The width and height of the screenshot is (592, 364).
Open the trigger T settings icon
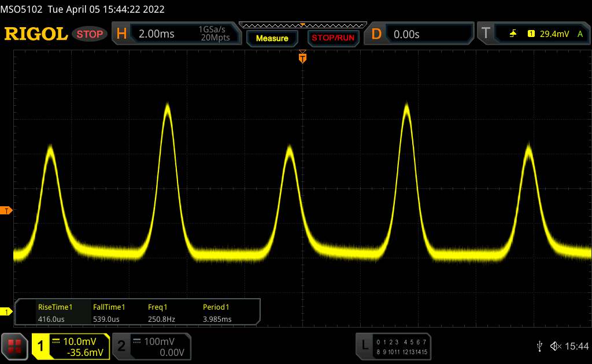point(486,34)
